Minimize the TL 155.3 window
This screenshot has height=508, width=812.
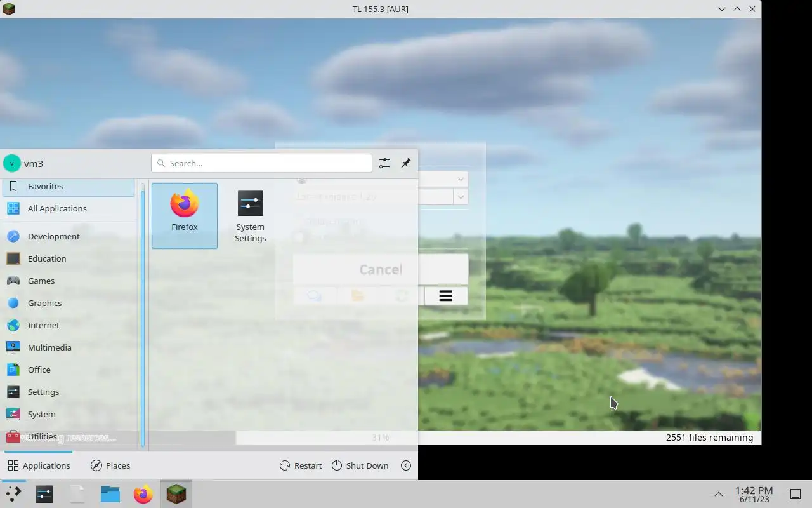(722, 9)
